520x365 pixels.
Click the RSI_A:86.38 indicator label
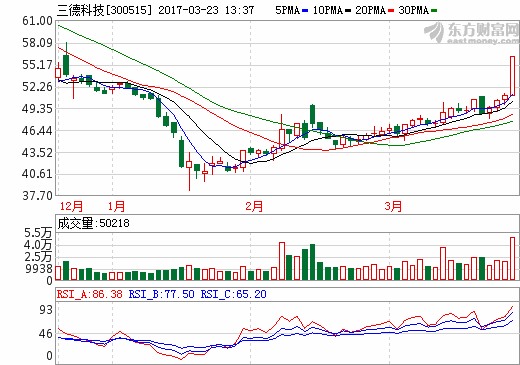click(x=90, y=294)
